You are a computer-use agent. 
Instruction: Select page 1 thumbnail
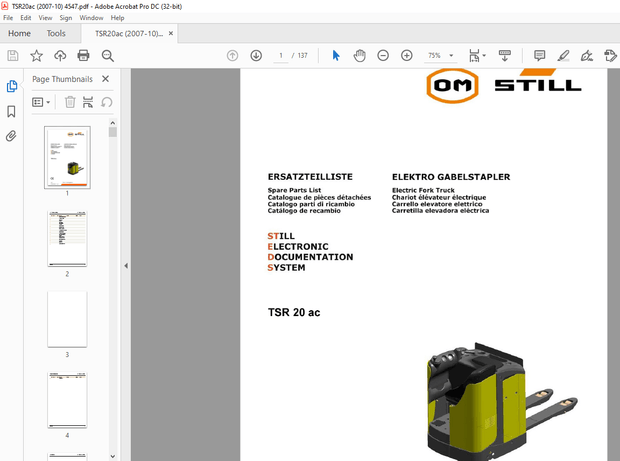(x=67, y=157)
